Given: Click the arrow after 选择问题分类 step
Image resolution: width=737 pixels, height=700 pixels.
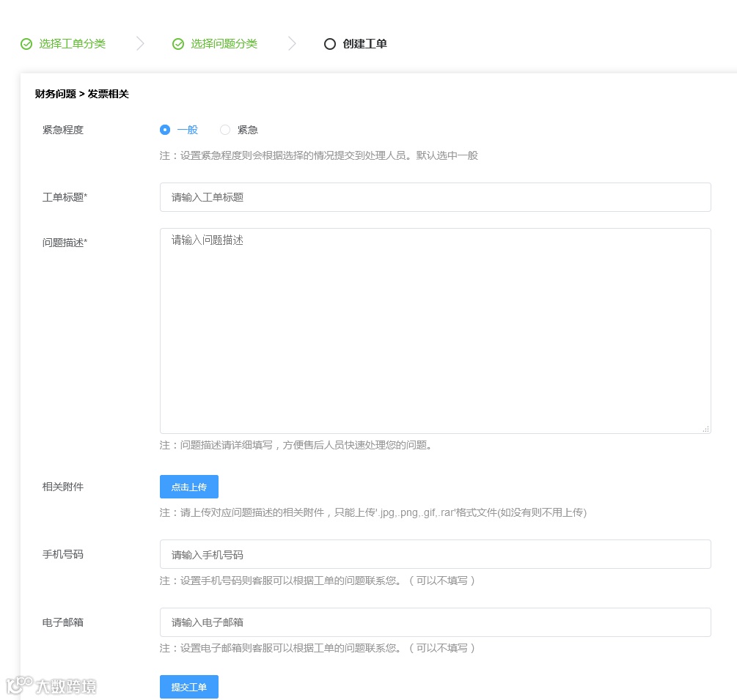Looking at the screenshot, I should (x=292, y=44).
